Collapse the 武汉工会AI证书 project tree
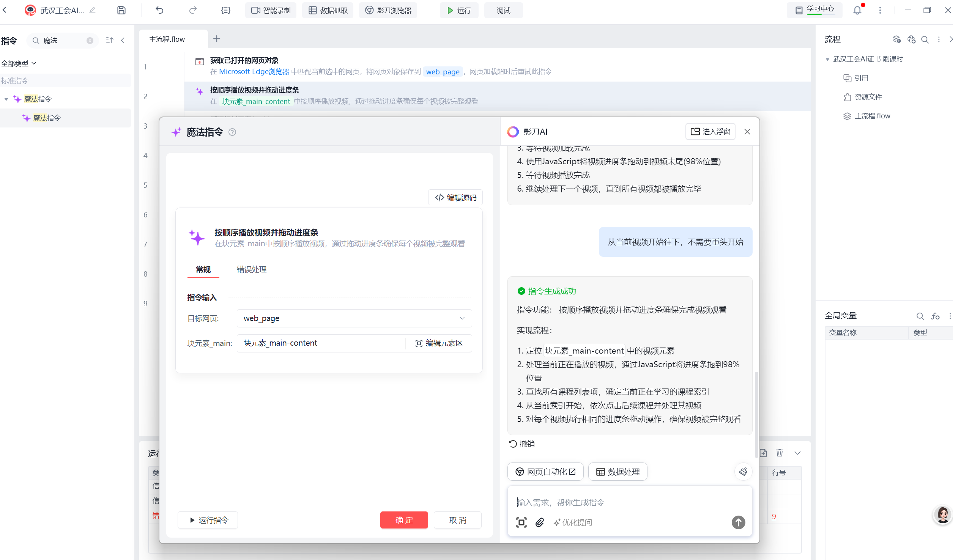 (x=827, y=59)
